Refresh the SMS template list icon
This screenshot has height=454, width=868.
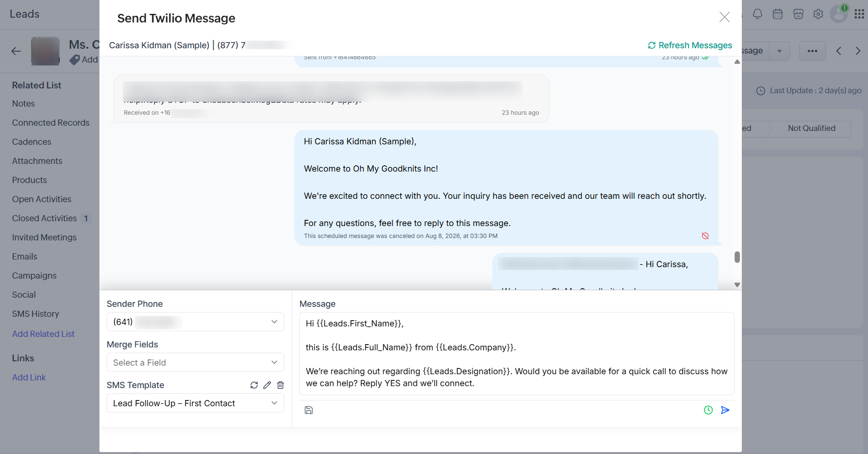pyautogui.click(x=254, y=385)
